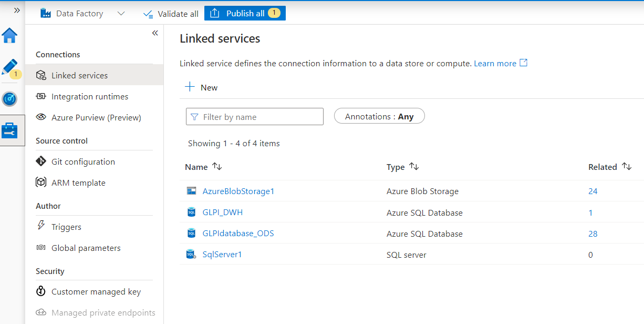Open the ARM template section
This screenshot has width=644, height=324.
[x=77, y=183]
